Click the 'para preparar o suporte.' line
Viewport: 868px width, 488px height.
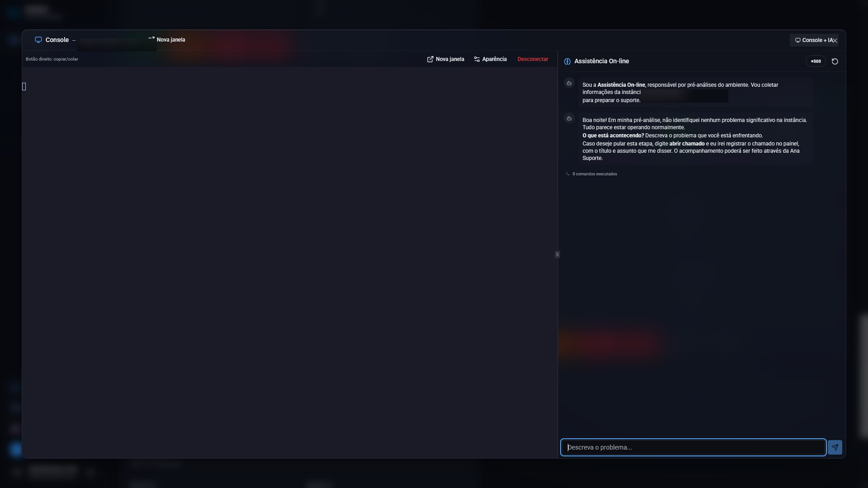click(611, 100)
